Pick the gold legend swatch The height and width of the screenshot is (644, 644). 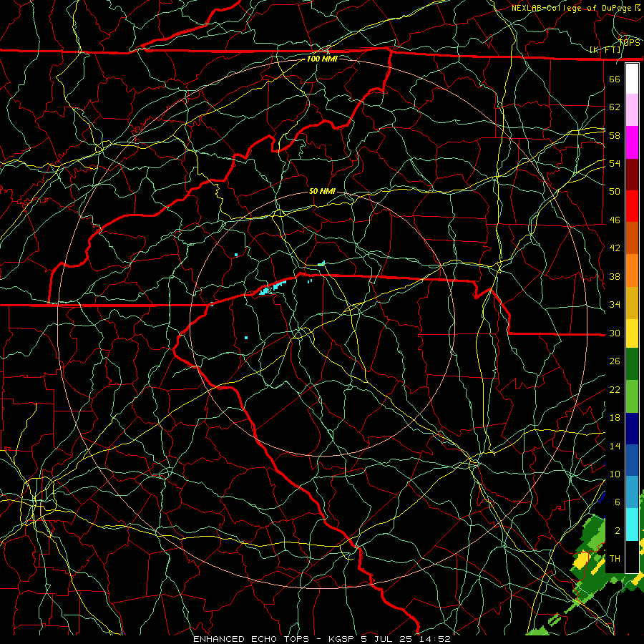click(632, 303)
